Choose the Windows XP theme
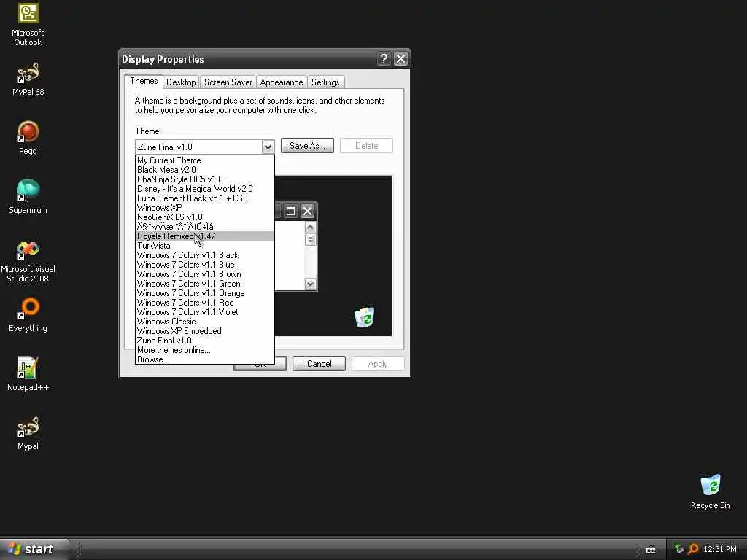The image size is (747, 560). pyautogui.click(x=205, y=208)
